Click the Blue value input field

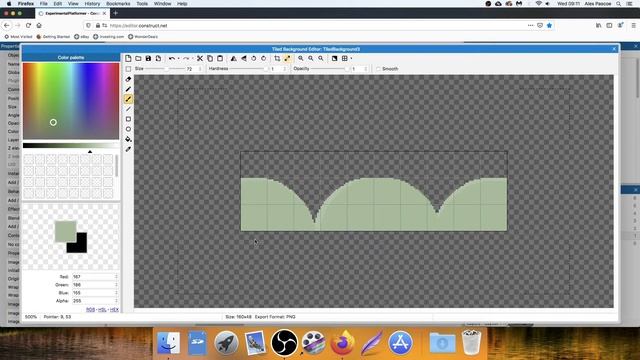pos(95,293)
